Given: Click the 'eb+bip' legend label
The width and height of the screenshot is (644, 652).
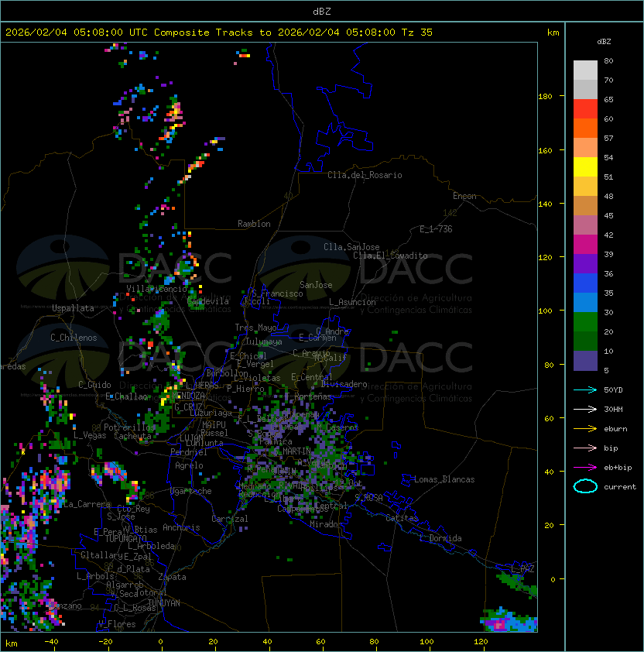Looking at the screenshot, I should pyautogui.click(x=618, y=468).
